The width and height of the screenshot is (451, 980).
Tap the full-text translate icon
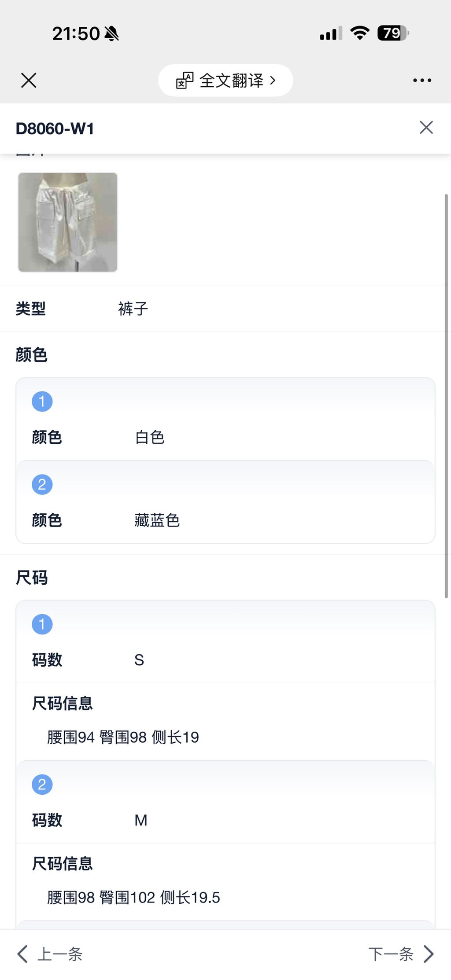click(185, 81)
